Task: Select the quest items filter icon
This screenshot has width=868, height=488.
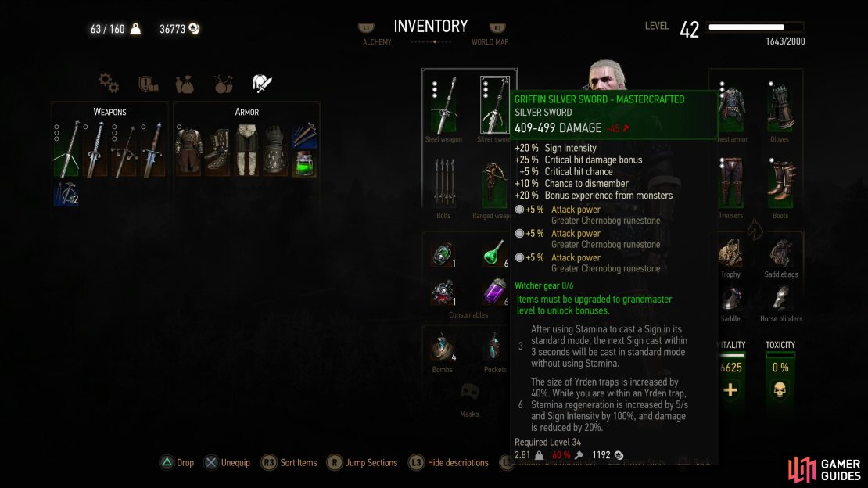Action: coord(148,84)
